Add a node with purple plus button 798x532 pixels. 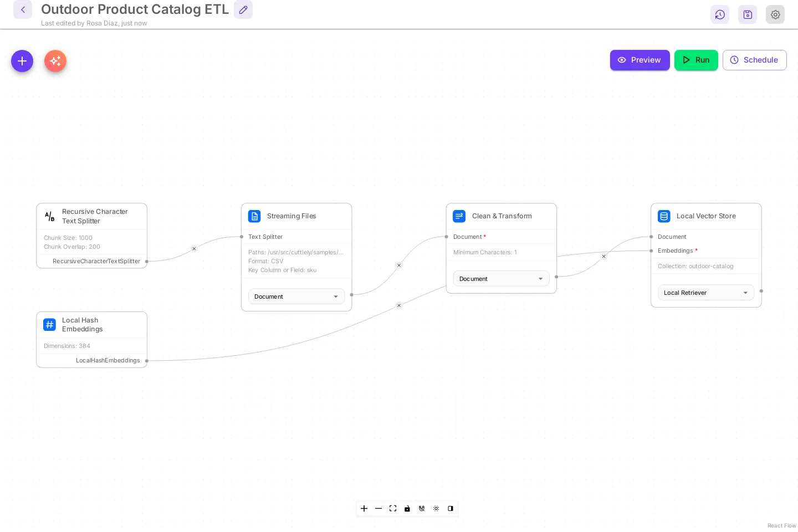22,61
